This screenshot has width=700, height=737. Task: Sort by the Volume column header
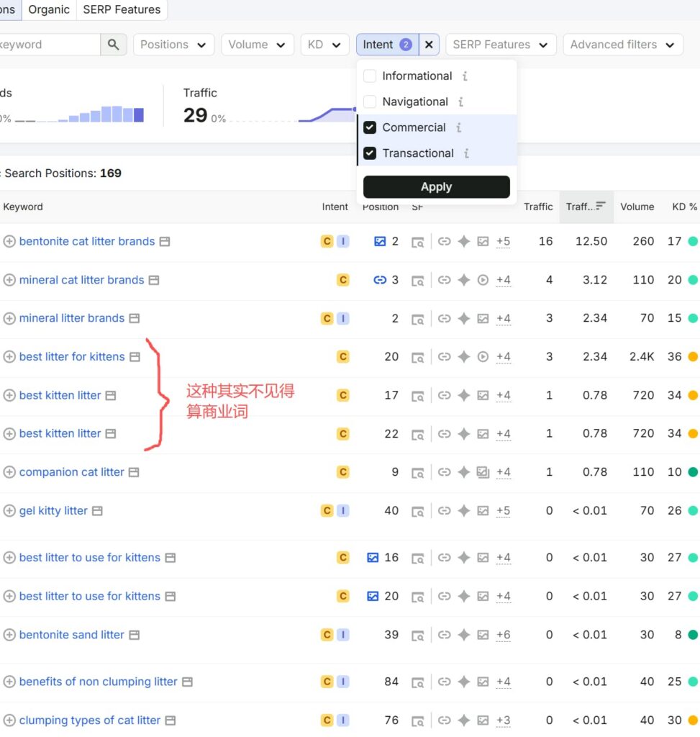[x=637, y=207]
